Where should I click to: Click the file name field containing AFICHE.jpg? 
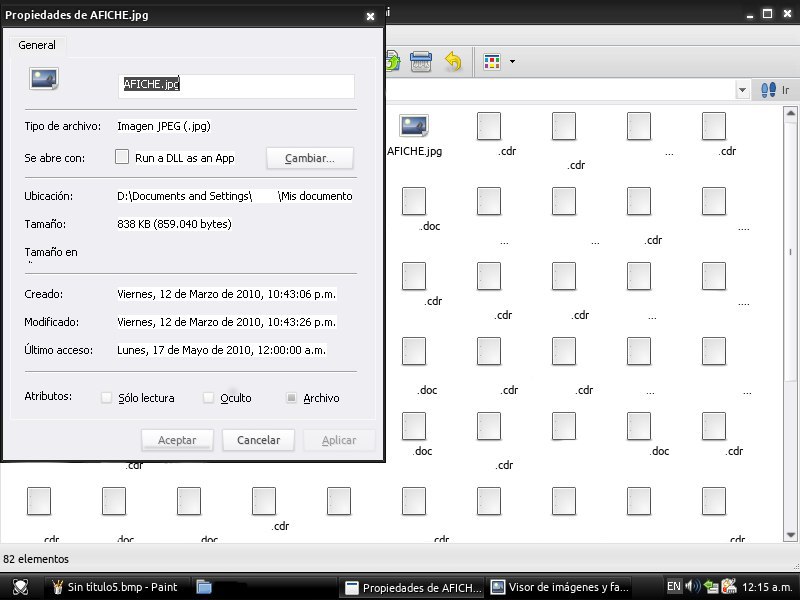pos(236,85)
